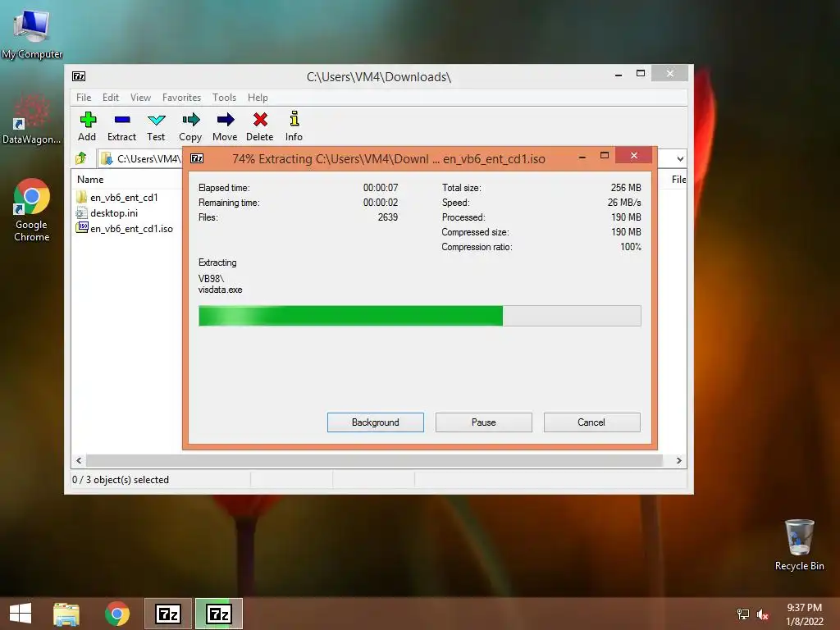This screenshot has width=840, height=630.
Task: Select Google Chrome desktop shortcut
Action: [x=32, y=210]
